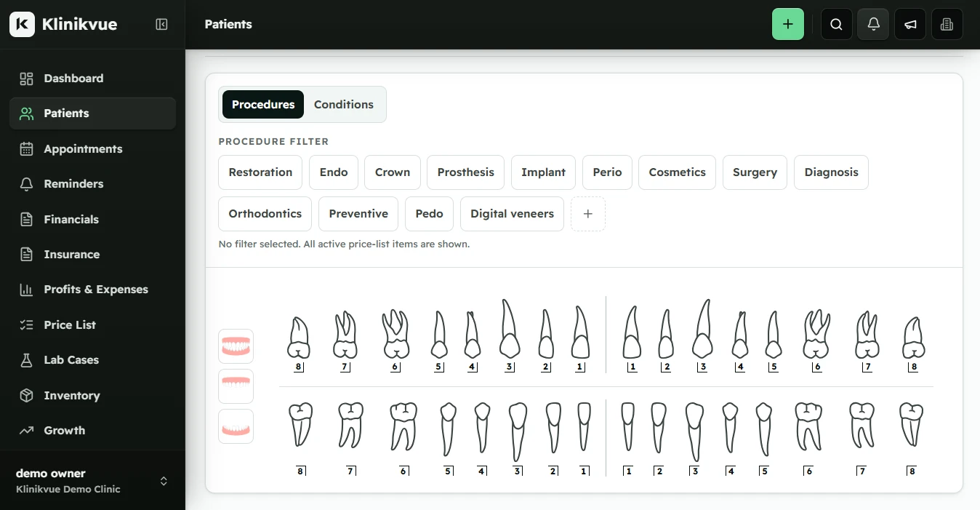Screen dimensions: 980x510
Task: Open Inventory in the sidebar
Action: click(x=92, y=396)
